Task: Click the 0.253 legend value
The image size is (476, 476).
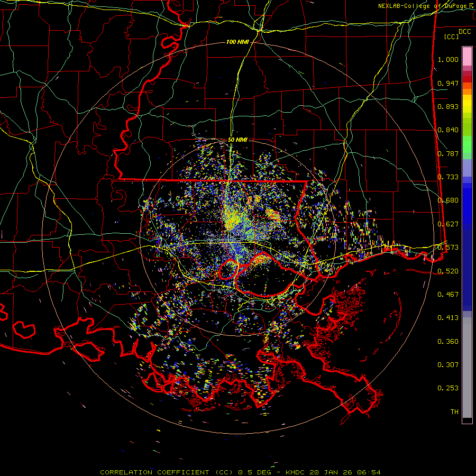Action: [x=448, y=388]
